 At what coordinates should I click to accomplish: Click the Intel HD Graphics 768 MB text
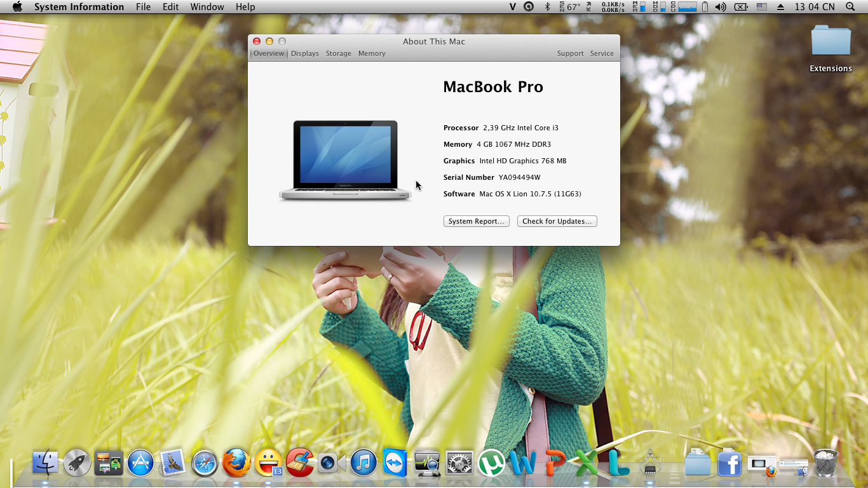click(x=523, y=161)
